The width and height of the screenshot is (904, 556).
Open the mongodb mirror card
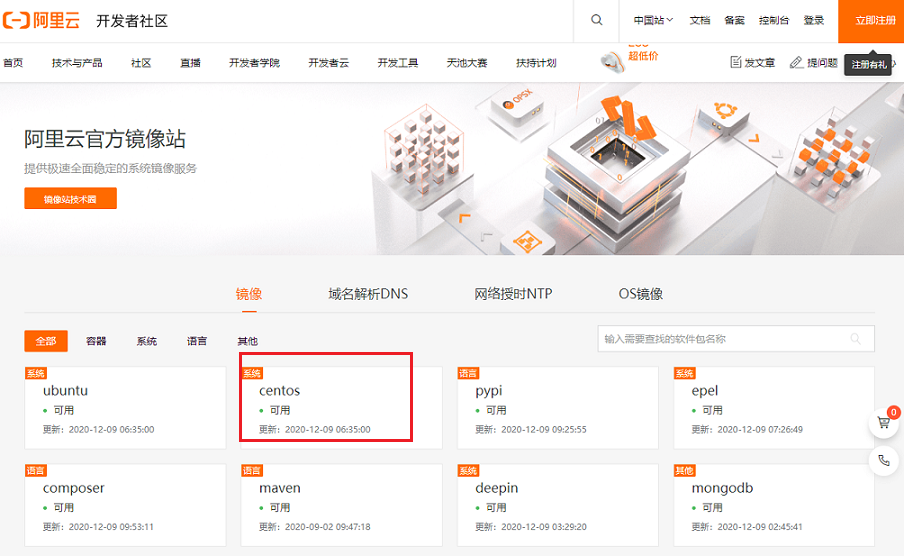pos(774,505)
